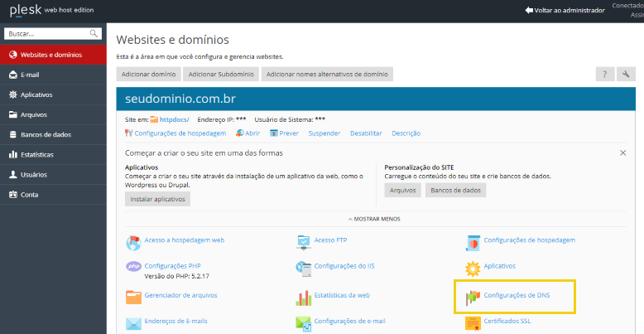
Task: Click the Versão do PHP: 5.2.17 text
Action: (x=177, y=276)
